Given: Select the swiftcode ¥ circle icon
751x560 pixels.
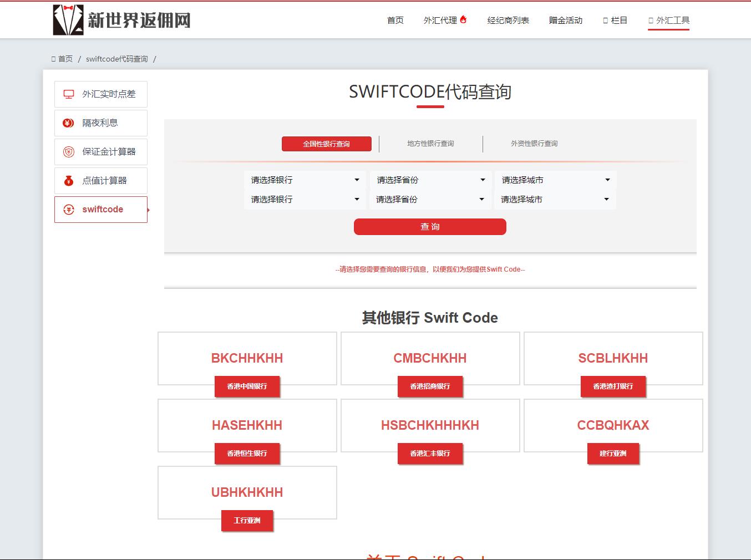Looking at the screenshot, I should pos(68,209).
